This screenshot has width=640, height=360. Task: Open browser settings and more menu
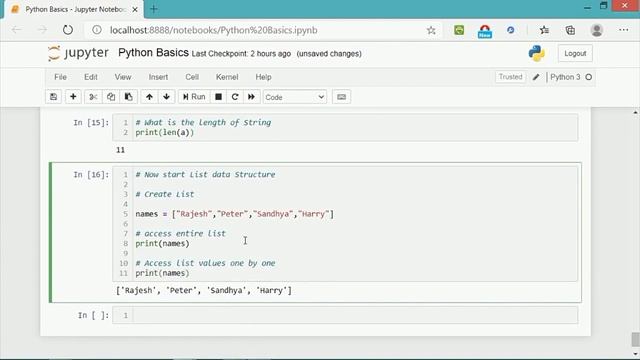[x=624, y=30]
